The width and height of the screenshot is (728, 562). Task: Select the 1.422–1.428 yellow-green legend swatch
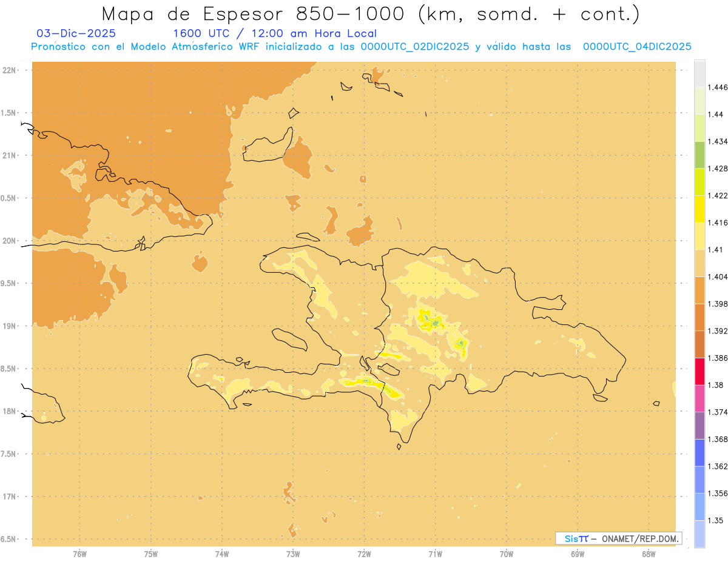tap(699, 182)
